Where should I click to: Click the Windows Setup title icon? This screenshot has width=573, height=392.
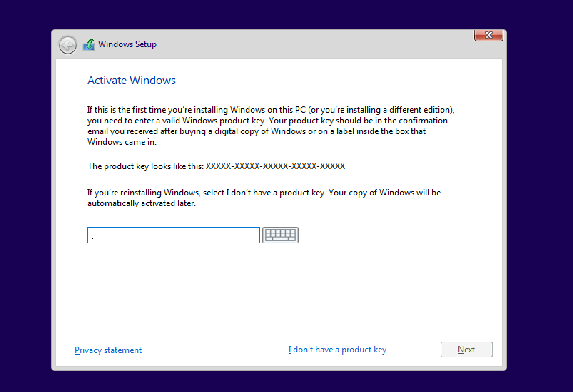[x=89, y=45]
